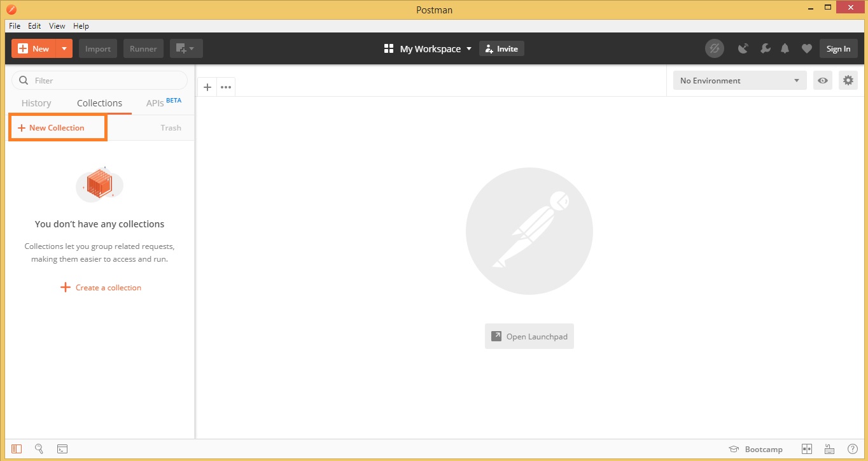Image resolution: width=868 pixels, height=461 pixels.
Task: Click the heart icon in header
Action: [x=806, y=49]
